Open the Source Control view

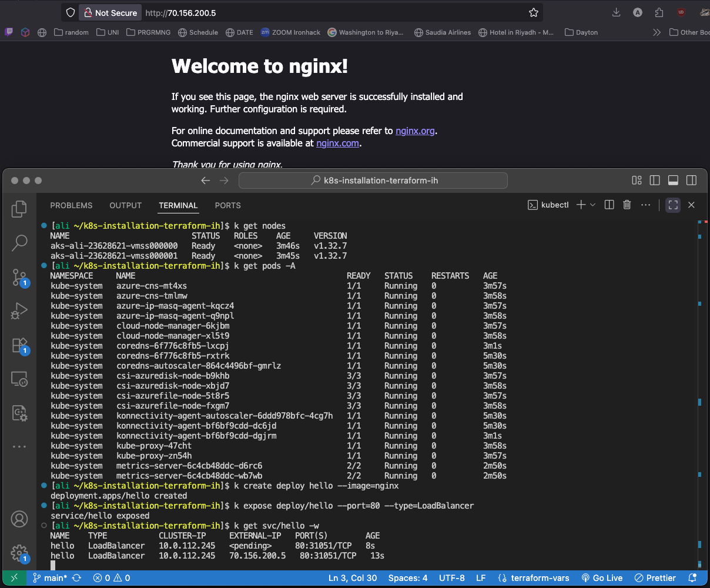tap(19, 276)
